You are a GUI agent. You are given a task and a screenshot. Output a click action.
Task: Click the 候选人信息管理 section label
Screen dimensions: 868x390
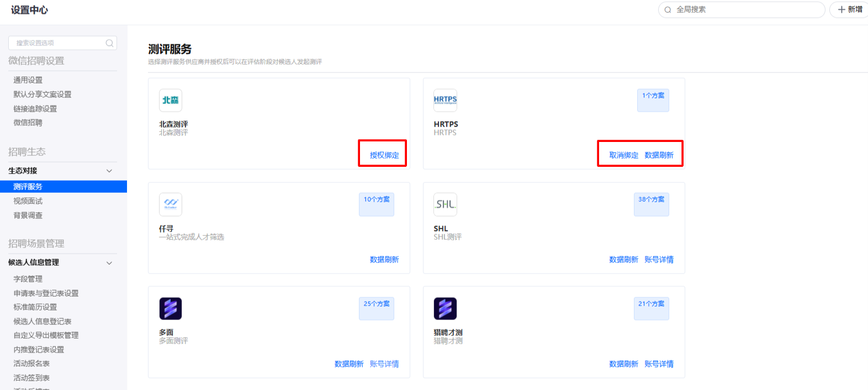(x=34, y=262)
